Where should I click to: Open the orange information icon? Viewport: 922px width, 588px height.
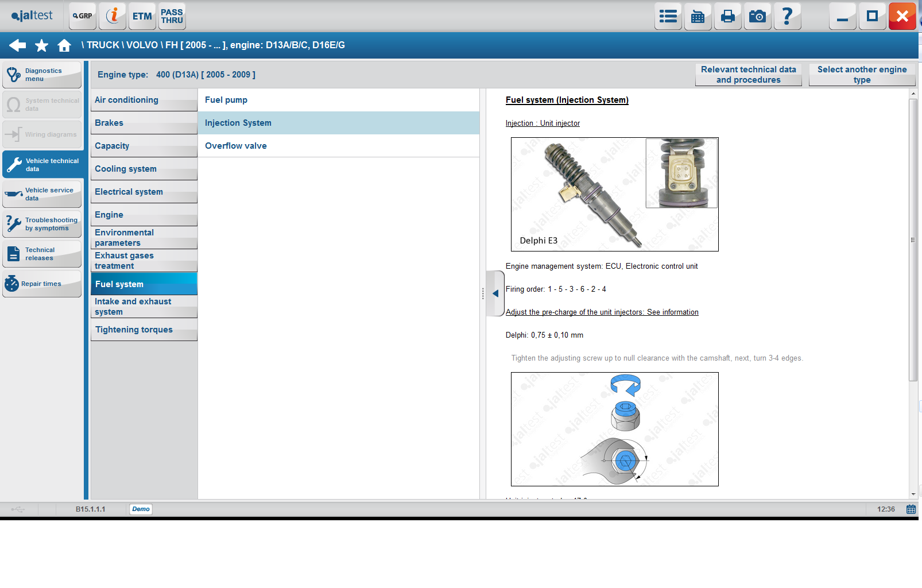[x=113, y=16]
